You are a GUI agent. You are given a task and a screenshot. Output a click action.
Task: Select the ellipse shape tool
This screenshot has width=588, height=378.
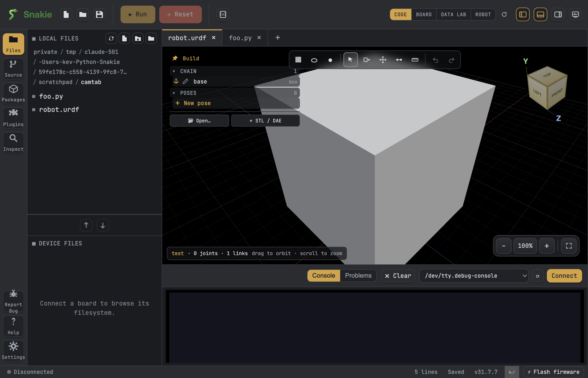[x=314, y=60]
